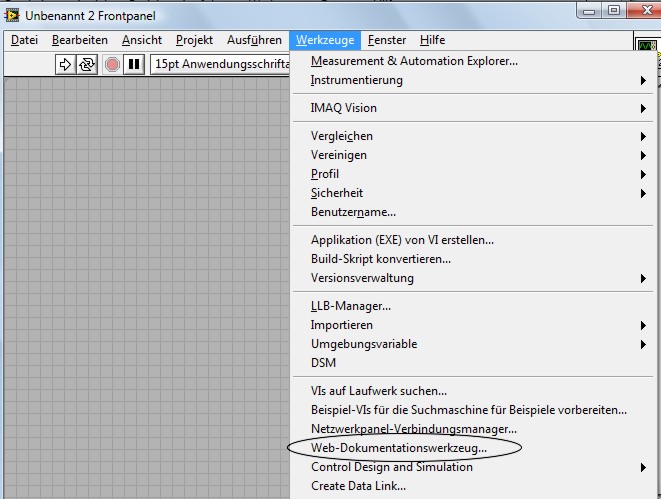
Task: Select Beispiel-VIs für die Suchmaschine entry
Action: coord(473,410)
